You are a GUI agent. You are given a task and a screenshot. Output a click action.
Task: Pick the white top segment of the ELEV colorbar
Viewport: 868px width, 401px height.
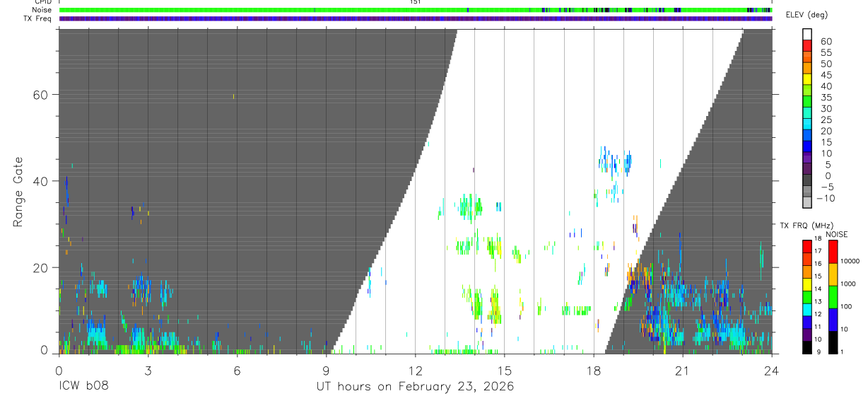[807, 35]
